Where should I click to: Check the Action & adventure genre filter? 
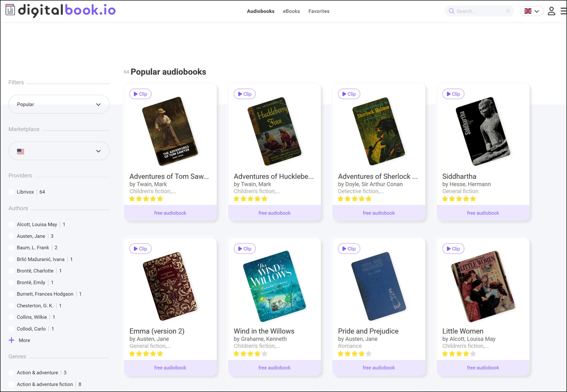coord(11,372)
